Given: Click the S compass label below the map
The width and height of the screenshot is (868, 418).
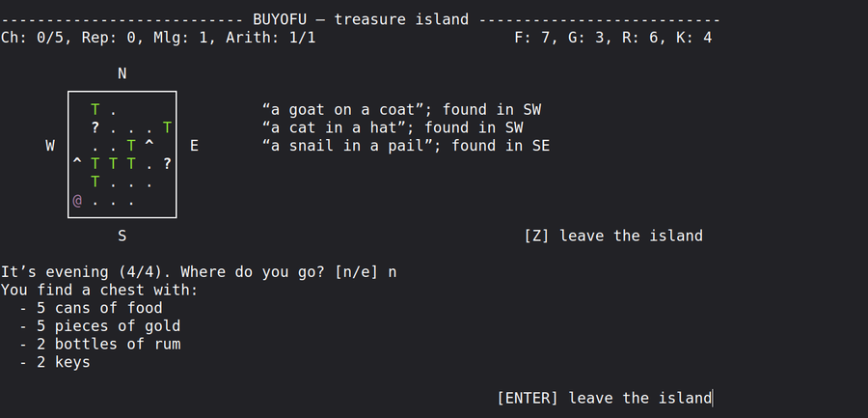Looking at the screenshot, I should pos(122,236).
